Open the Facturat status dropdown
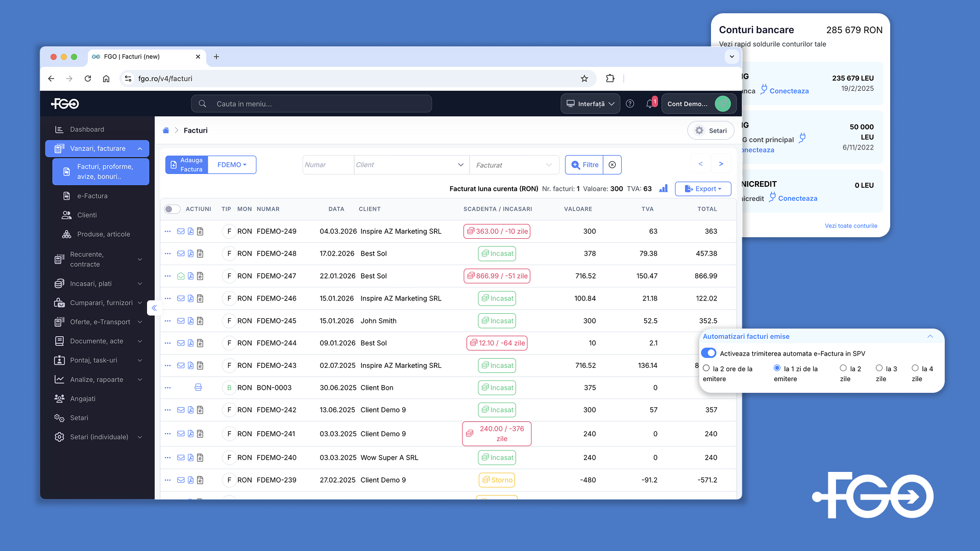Screen dimensions: 980x551 [x=514, y=165]
